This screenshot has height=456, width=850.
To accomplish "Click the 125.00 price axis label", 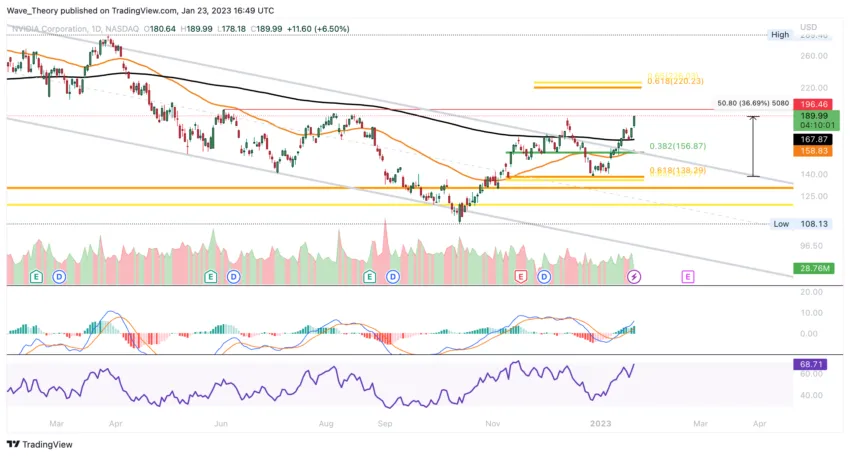I will pos(814,196).
